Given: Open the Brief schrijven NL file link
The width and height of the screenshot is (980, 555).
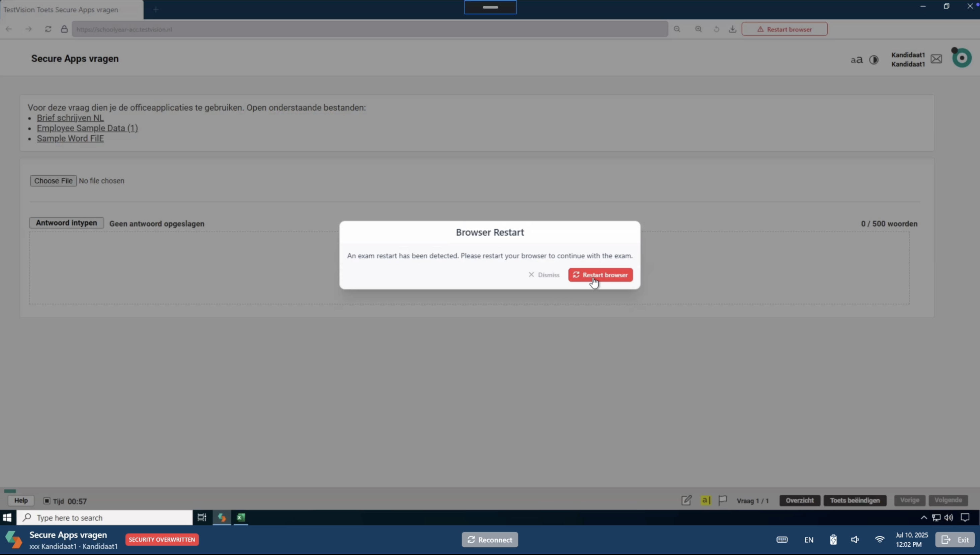Looking at the screenshot, I should click(70, 118).
